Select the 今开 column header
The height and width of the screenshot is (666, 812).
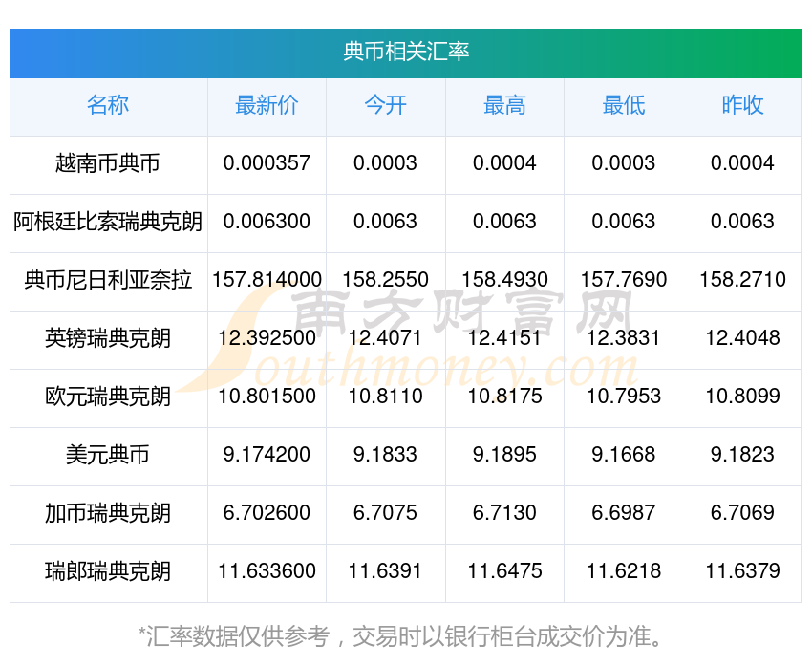click(385, 106)
